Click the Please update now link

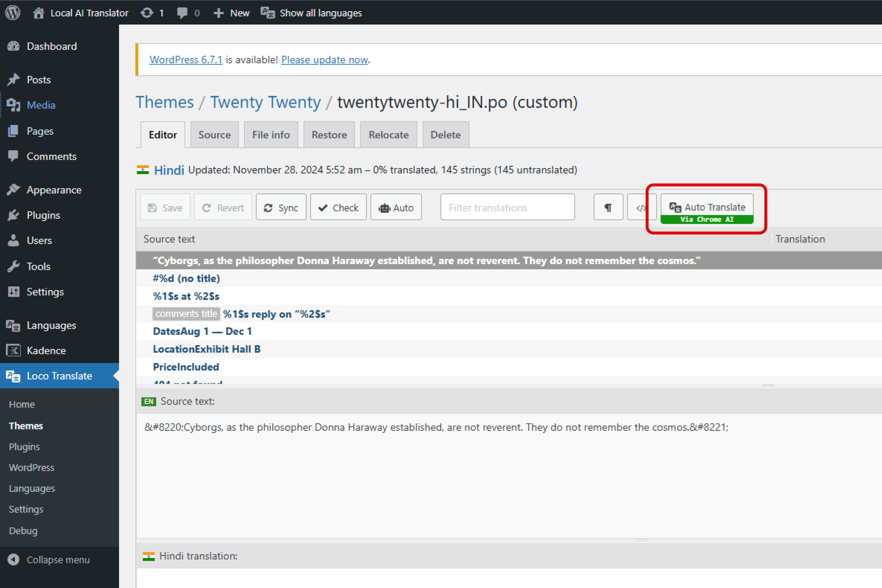324,60
